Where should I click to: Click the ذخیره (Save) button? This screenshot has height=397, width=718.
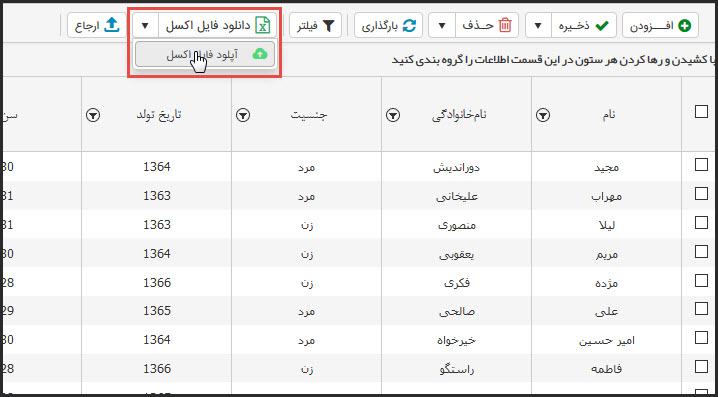(584, 26)
